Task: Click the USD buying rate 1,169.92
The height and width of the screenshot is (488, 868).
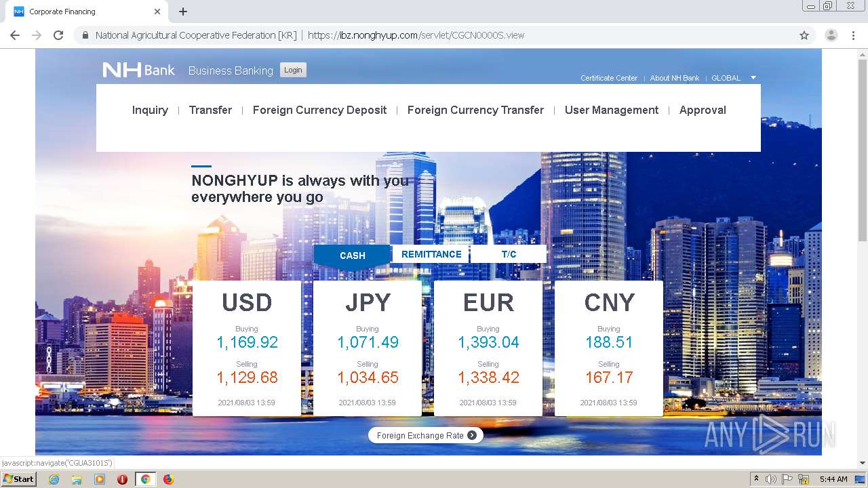Action: pyautogui.click(x=247, y=342)
